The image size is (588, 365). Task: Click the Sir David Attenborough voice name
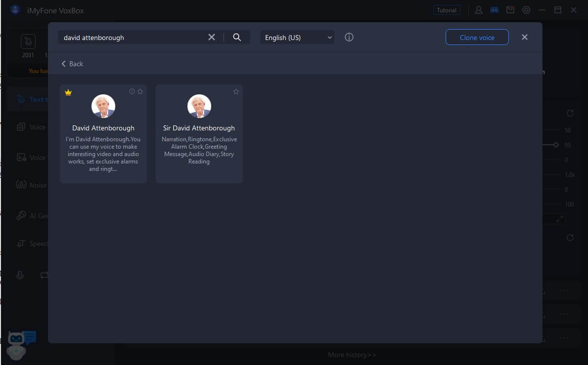click(x=199, y=128)
